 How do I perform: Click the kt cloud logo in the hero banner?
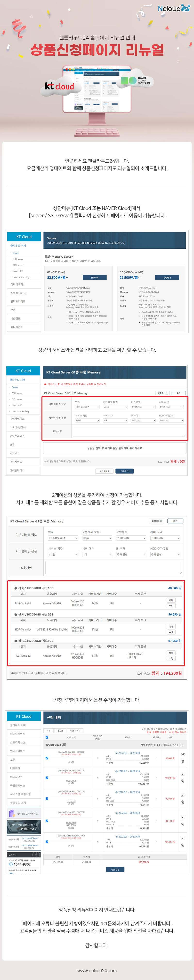59,86
